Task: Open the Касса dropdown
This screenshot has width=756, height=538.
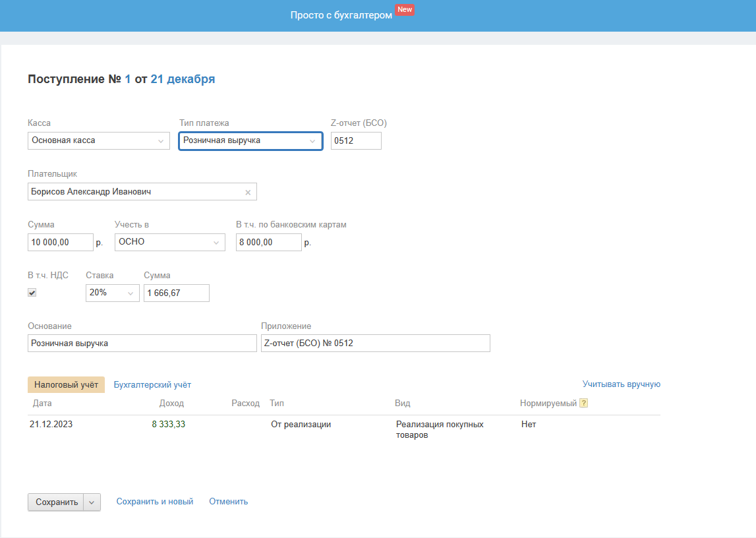Action: 99,140
